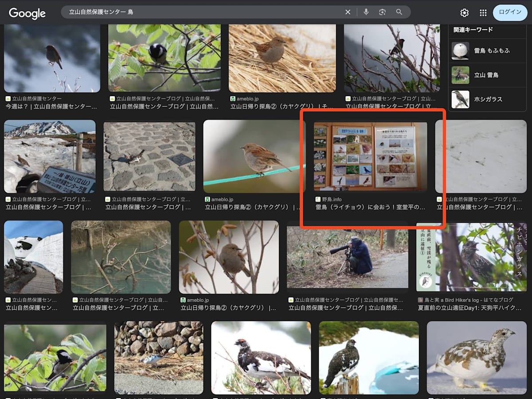Open the brown bird on budding branch image

tap(229, 257)
